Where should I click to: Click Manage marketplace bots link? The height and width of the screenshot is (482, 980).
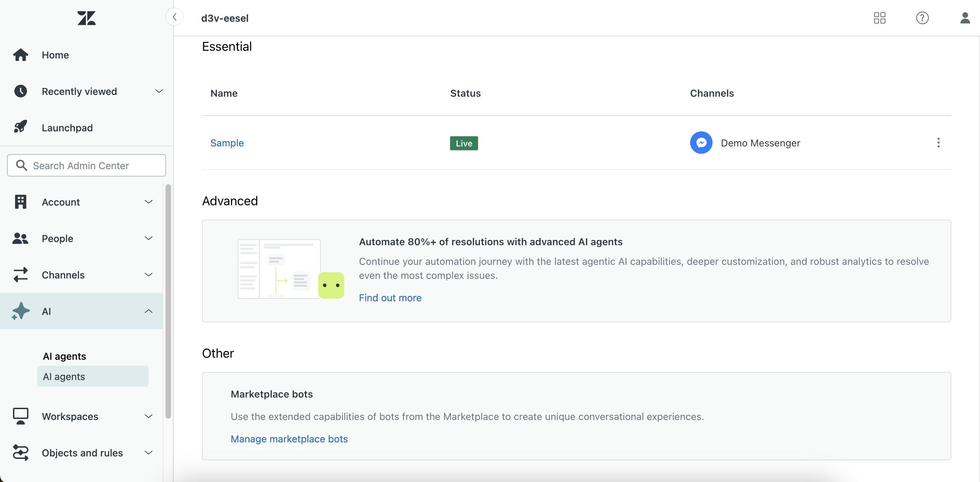pyautogui.click(x=289, y=439)
